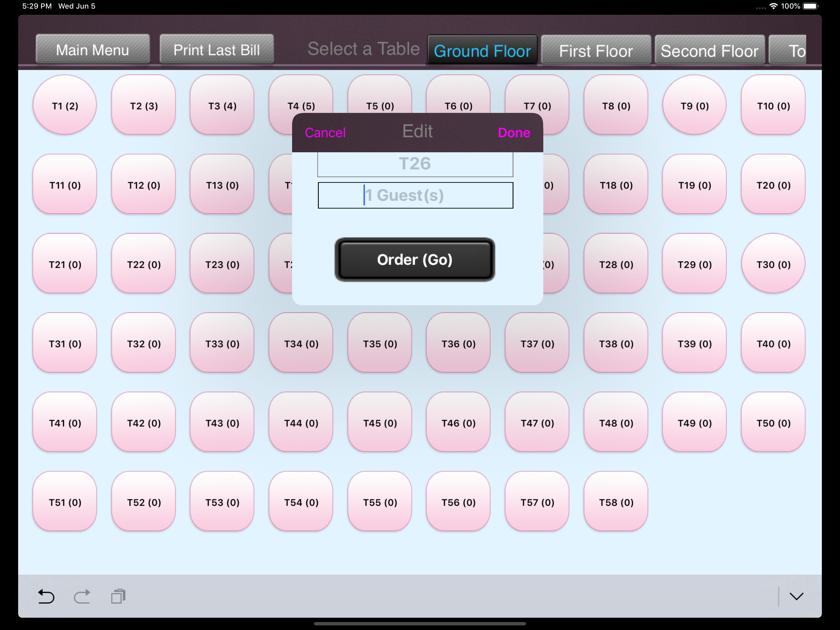The height and width of the screenshot is (630, 840).
Task: Collapse keyboard bar with chevron down
Action: [x=796, y=596]
